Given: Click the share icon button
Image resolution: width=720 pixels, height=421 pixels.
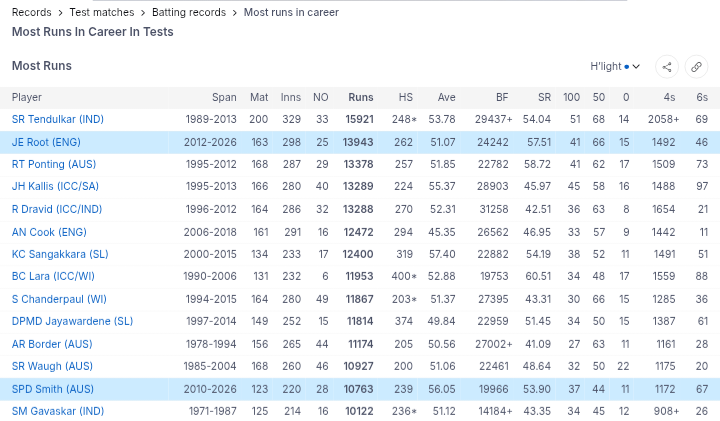Looking at the screenshot, I should pos(668,67).
